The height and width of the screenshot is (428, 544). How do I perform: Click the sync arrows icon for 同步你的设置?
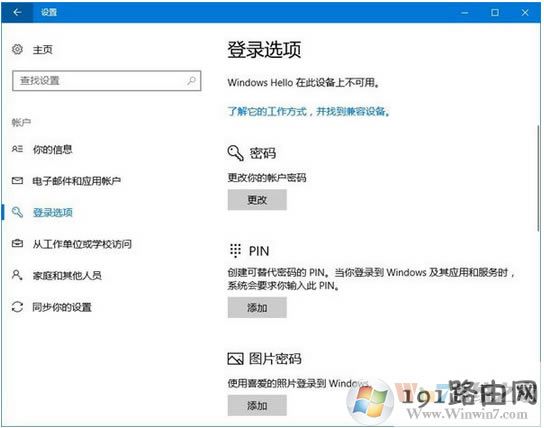tap(17, 307)
